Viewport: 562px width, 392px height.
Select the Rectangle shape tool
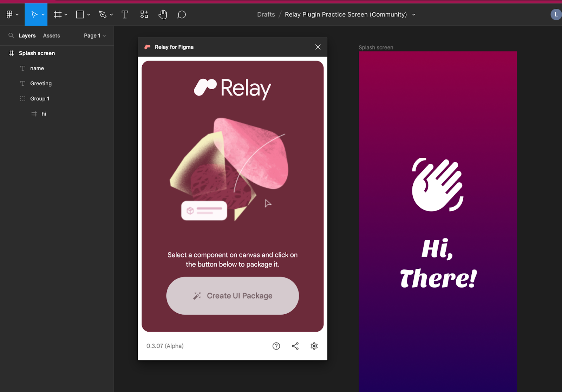click(x=80, y=14)
